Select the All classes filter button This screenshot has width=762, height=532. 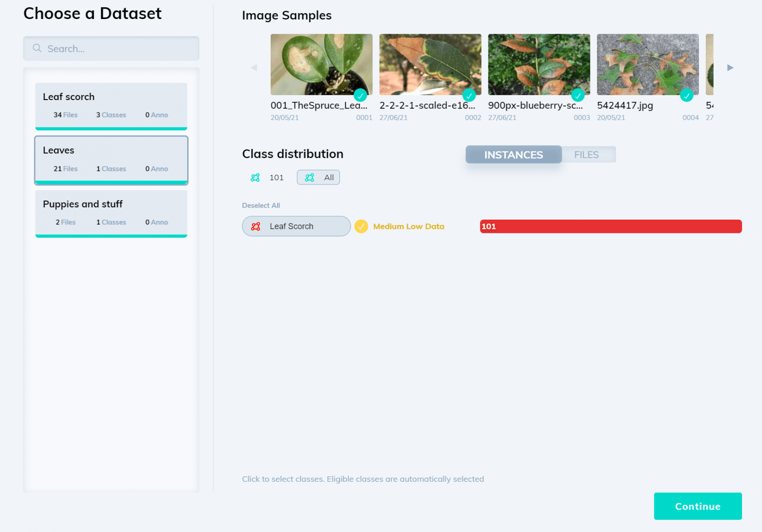pos(318,178)
